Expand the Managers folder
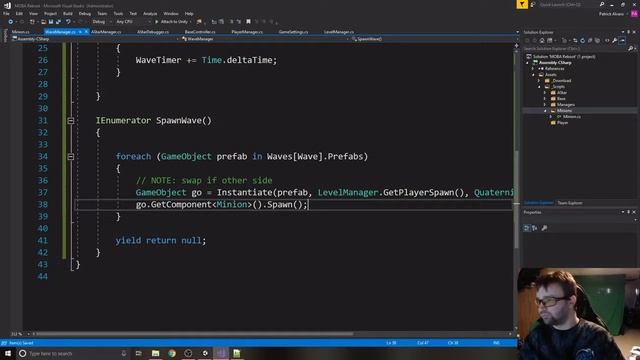The image size is (640, 360). (545, 104)
